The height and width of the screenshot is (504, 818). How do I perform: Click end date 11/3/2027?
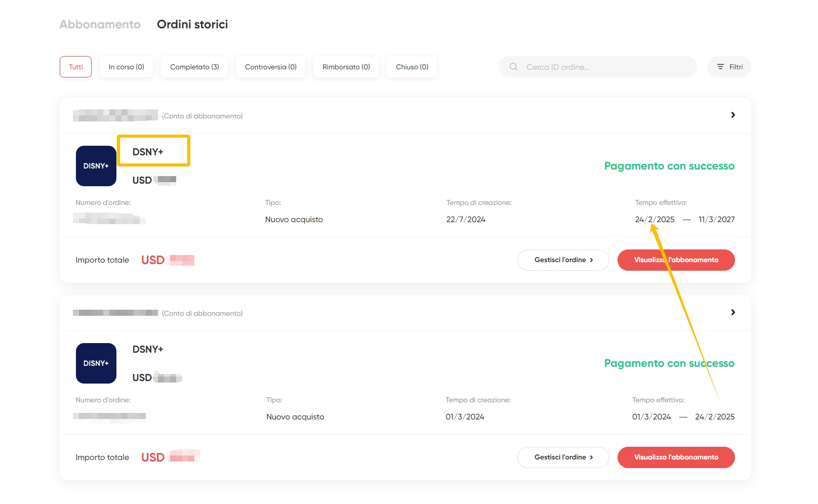tap(717, 220)
